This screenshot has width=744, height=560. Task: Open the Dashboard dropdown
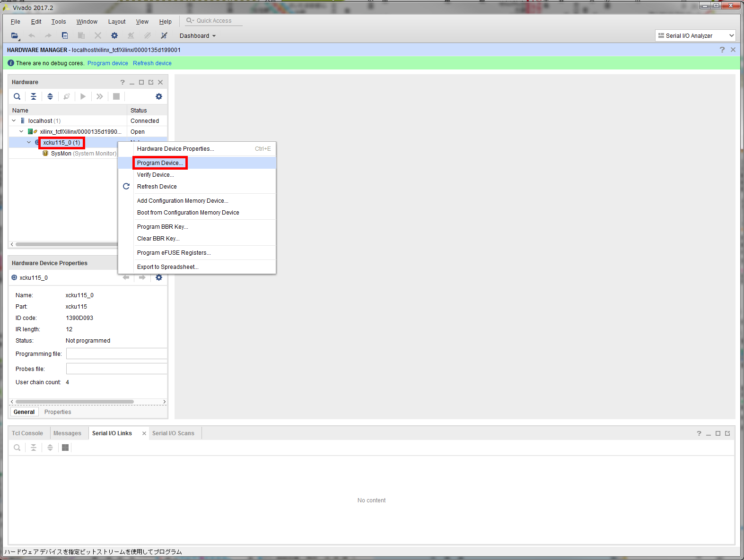(x=197, y=36)
